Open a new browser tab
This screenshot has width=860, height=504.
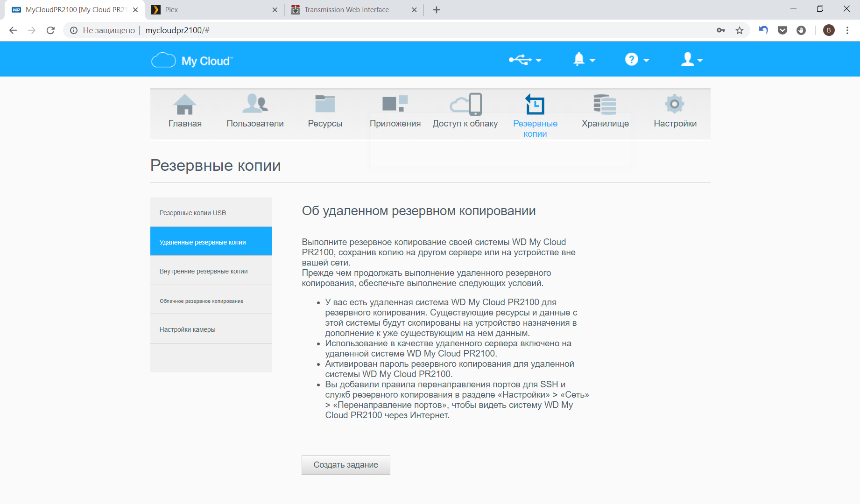coord(437,10)
